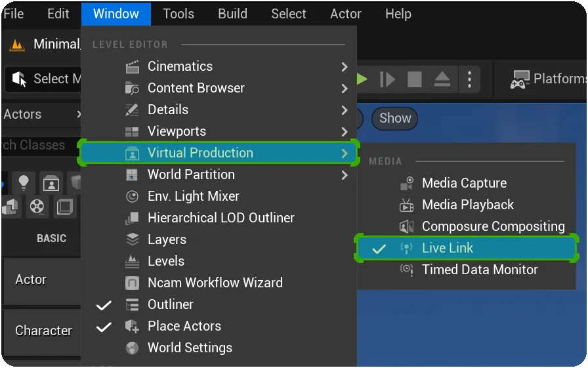Expand the Virtual Production submenu arrow
This screenshot has height=368, width=588.
(345, 153)
